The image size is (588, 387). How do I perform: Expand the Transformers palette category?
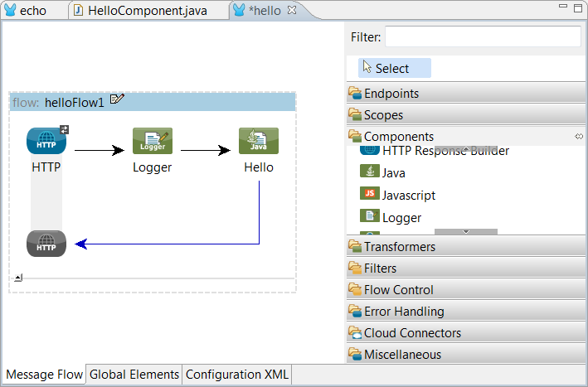tap(399, 246)
